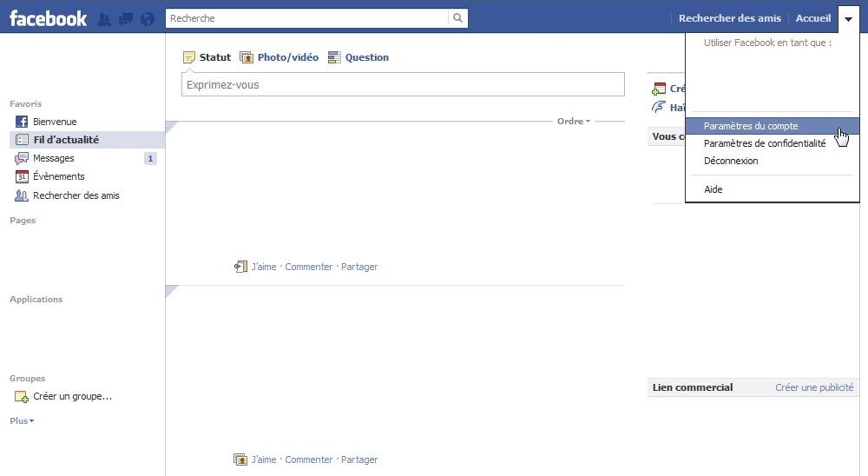
Task: Click the Créer un groupe icon
Action: [22, 397]
